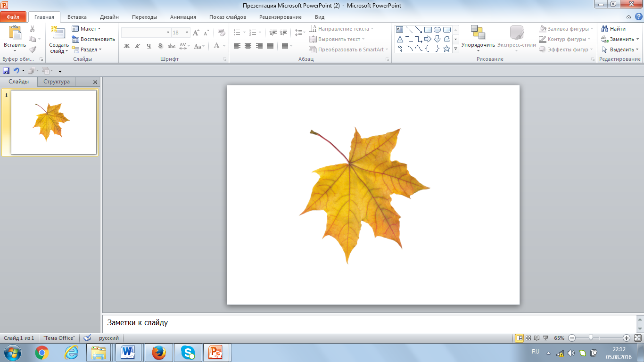This screenshot has width=644, height=362.
Task: Switch to the Анимация ribbon tab
Action: click(x=183, y=17)
